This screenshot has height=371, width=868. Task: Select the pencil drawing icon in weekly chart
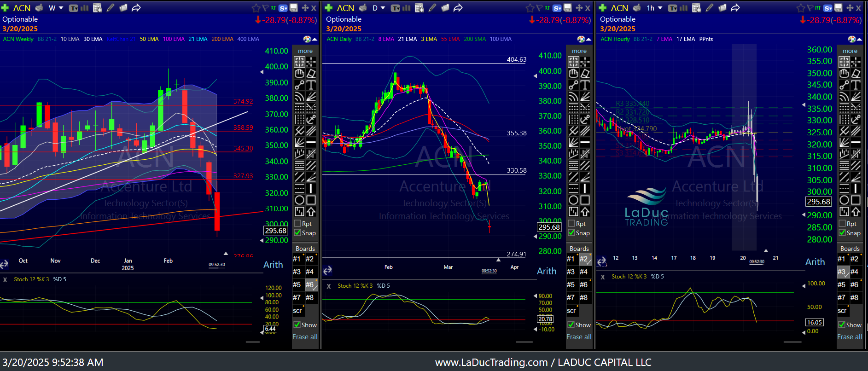111,8
